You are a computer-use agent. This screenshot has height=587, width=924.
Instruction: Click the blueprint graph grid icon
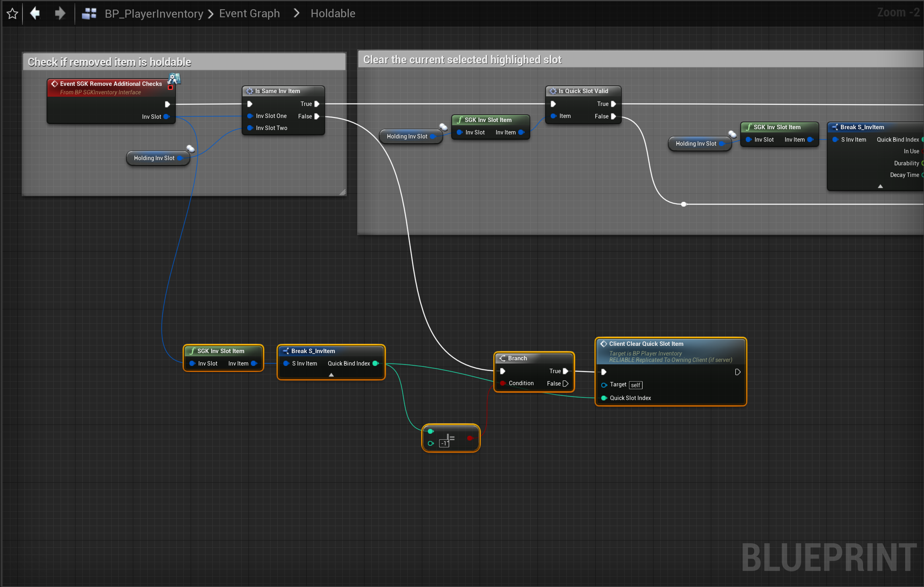(x=89, y=14)
